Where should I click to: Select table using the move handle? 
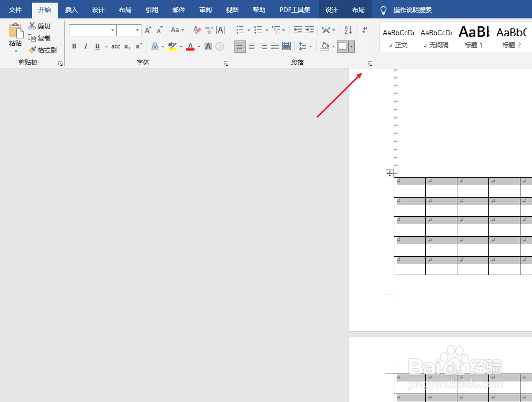(390, 174)
